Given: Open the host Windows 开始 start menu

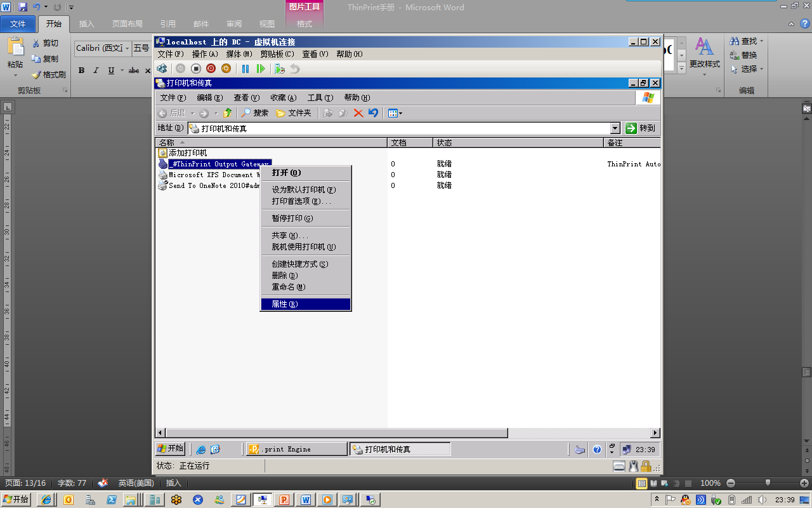Looking at the screenshot, I should [x=16, y=500].
